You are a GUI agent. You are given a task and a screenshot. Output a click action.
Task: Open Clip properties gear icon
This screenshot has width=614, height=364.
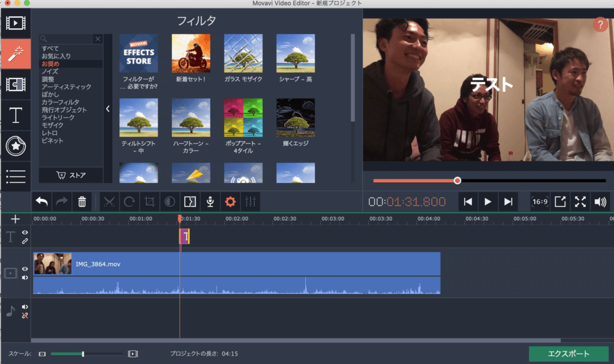[230, 201]
